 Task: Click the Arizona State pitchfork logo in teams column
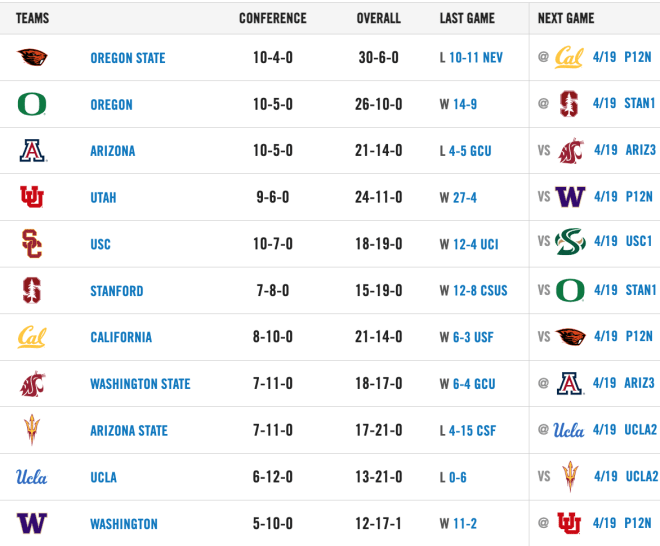pos(32,429)
